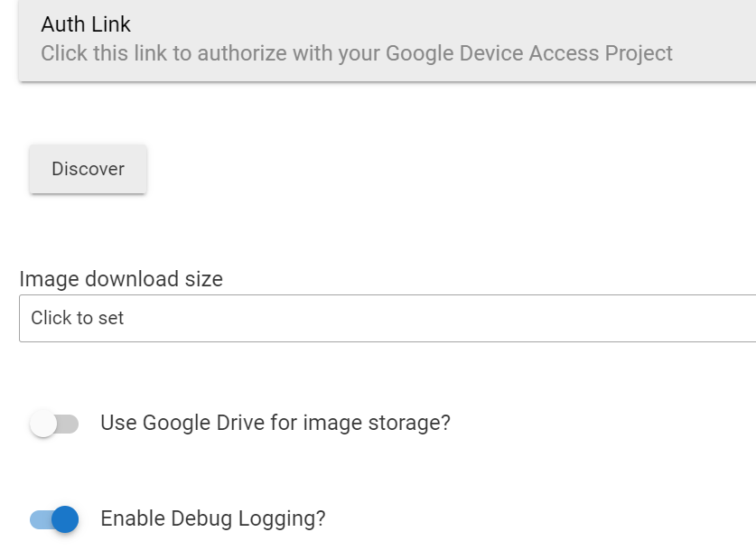Open the Image download size dropdown

pyautogui.click(x=387, y=318)
